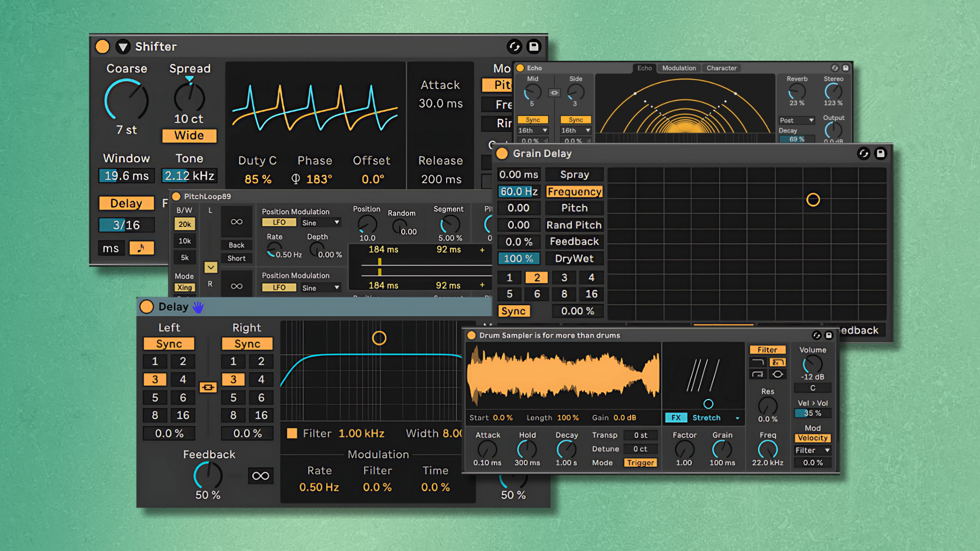The width and height of the screenshot is (980, 551).
Task: Open the 16th division dropdown in Echo
Action: (x=532, y=130)
